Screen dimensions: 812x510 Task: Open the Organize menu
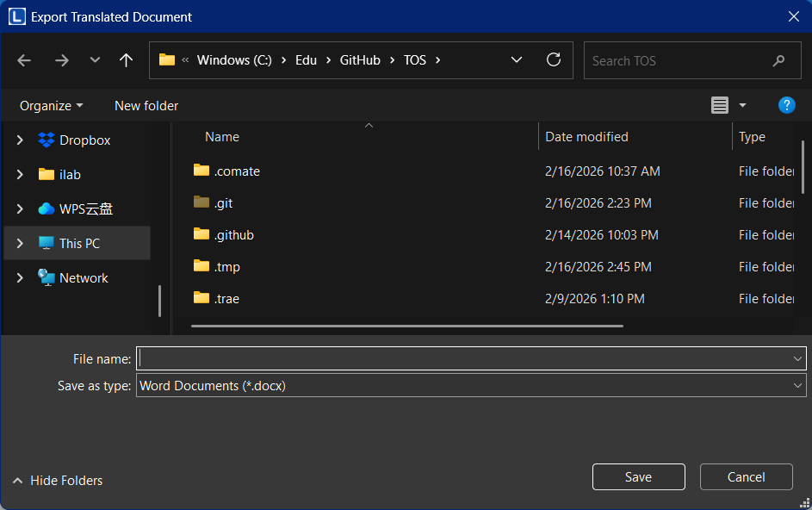[52, 106]
